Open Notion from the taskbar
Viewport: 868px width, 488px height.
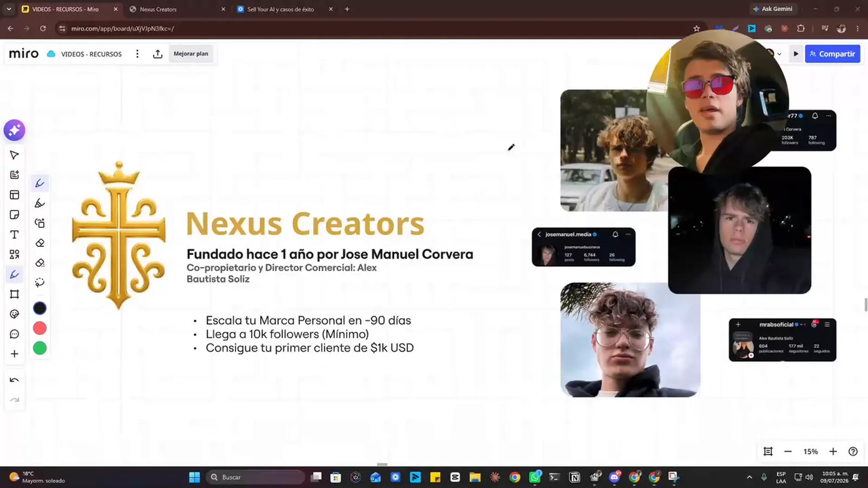click(x=575, y=477)
